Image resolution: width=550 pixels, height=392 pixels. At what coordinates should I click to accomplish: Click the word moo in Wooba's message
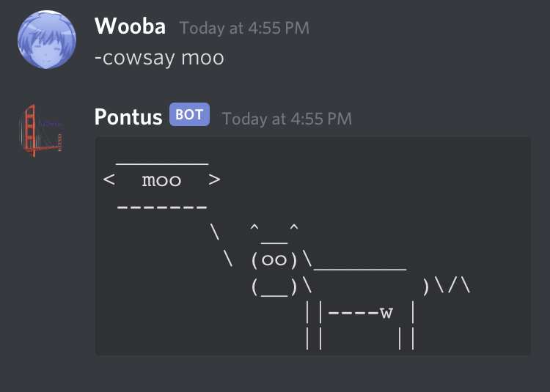(202, 58)
